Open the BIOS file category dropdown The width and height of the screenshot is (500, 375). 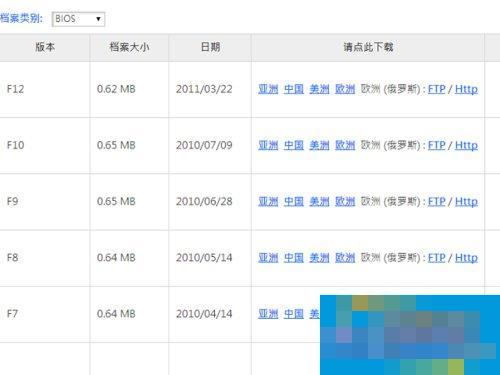pyautogui.click(x=78, y=19)
